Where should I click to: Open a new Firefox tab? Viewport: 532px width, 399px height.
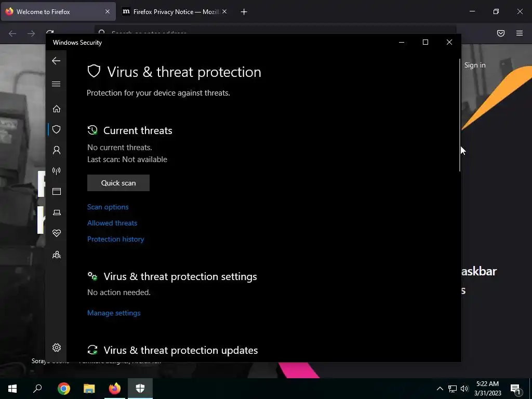click(x=244, y=12)
